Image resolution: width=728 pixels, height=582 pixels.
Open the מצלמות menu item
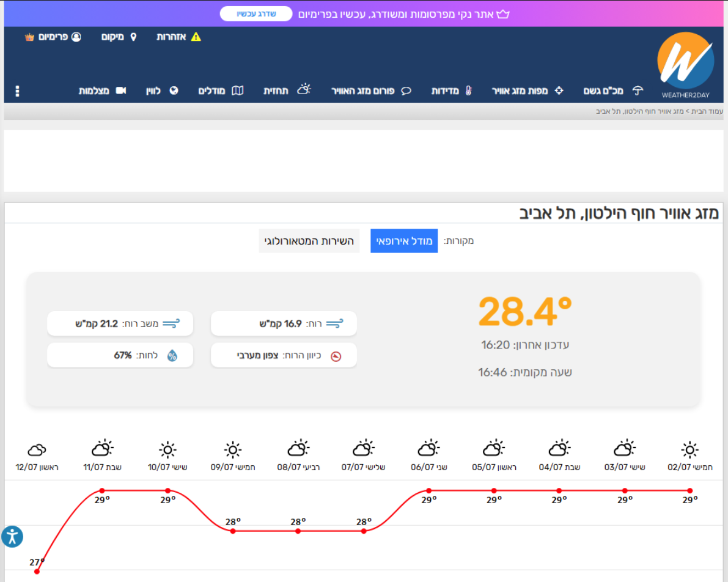(x=94, y=91)
